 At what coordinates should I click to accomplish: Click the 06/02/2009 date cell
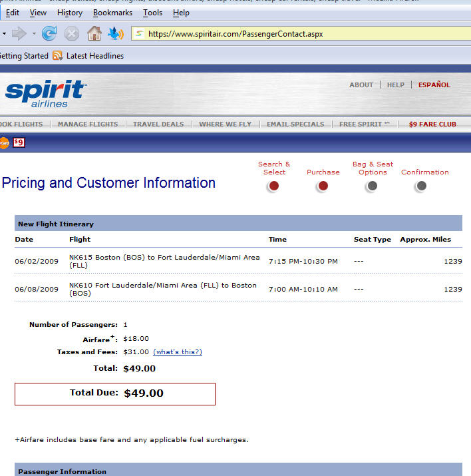[x=37, y=262]
